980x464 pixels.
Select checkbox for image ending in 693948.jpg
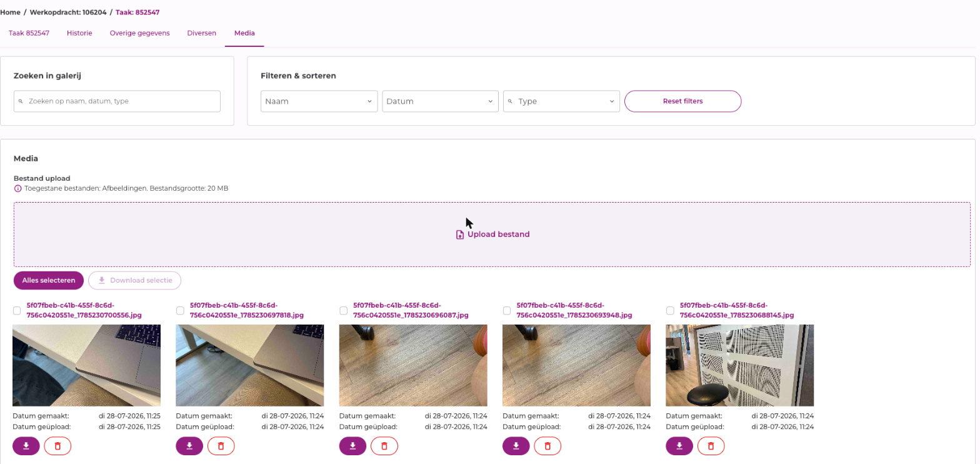[x=507, y=311]
